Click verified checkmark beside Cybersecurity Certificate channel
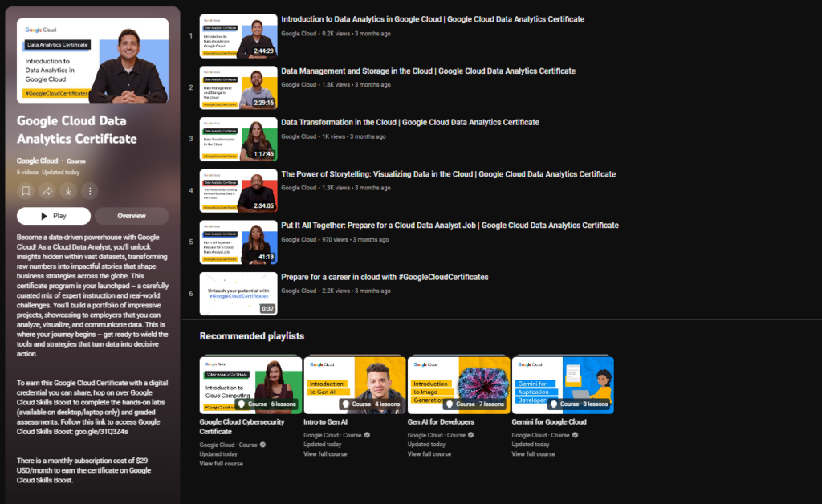The width and height of the screenshot is (822, 504). pos(263,445)
